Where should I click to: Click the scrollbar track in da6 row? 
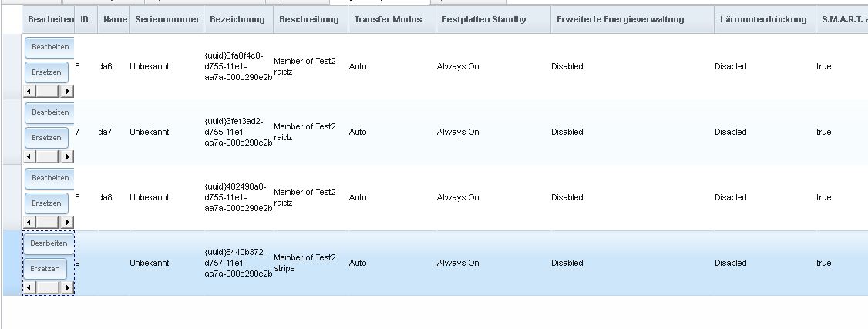(x=49, y=91)
